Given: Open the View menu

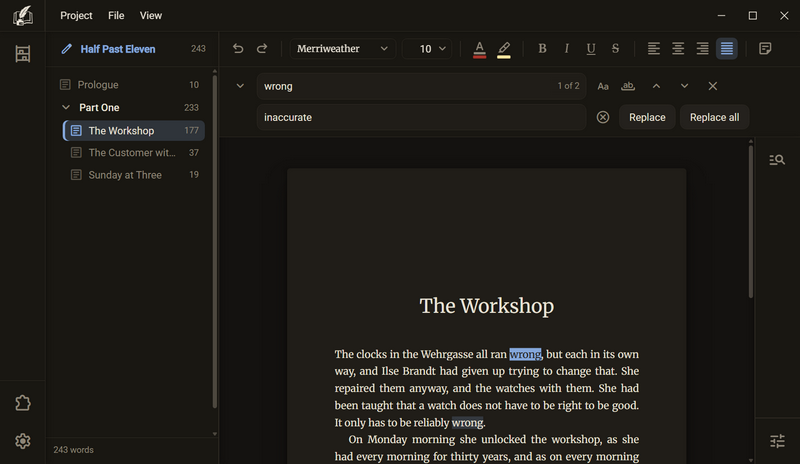Looking at the screenshot, I should 151,15.
